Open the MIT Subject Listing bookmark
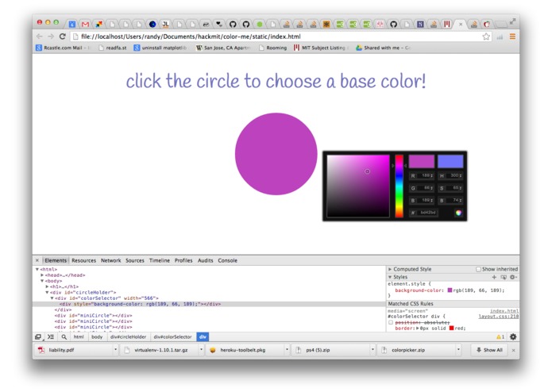Viewport: 552px width, 392px height. tap(321, 48)
